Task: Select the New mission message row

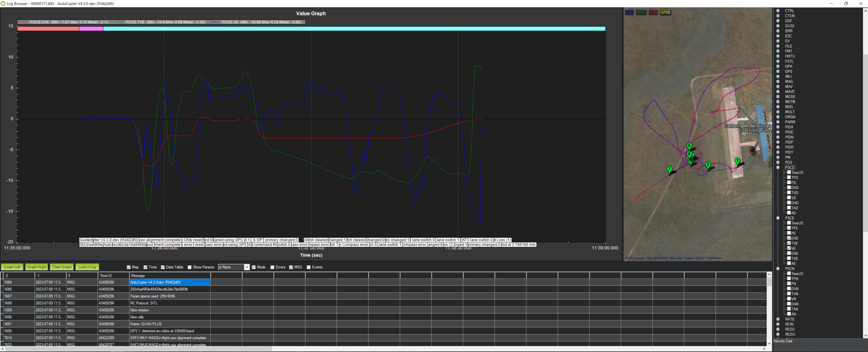Action: (x=139, y=310)
